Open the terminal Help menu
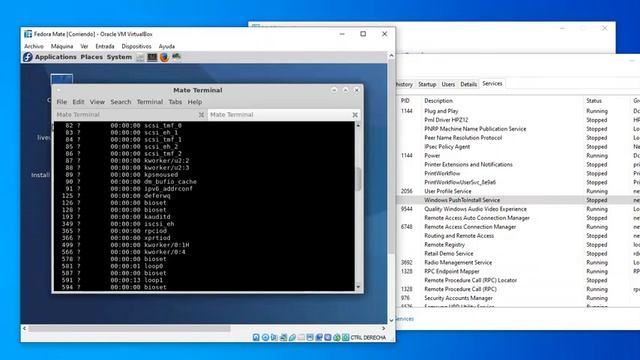The height and width of the screenshot is (360, 640). (x=195, y=102)
